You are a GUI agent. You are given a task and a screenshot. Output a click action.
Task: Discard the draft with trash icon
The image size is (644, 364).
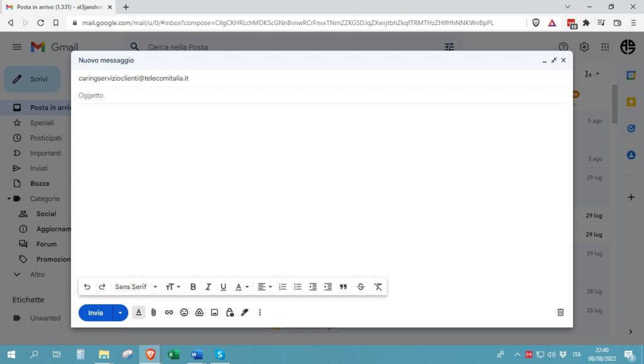pos(560,312)
